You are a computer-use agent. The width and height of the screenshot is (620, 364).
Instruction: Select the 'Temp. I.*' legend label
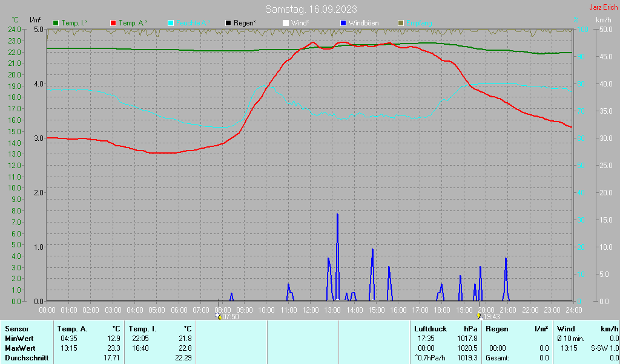pos(74,24)
